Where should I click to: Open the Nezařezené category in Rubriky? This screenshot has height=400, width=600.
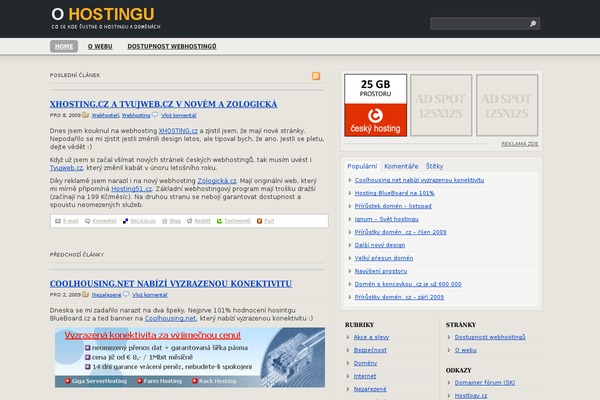tap(370, 389)
